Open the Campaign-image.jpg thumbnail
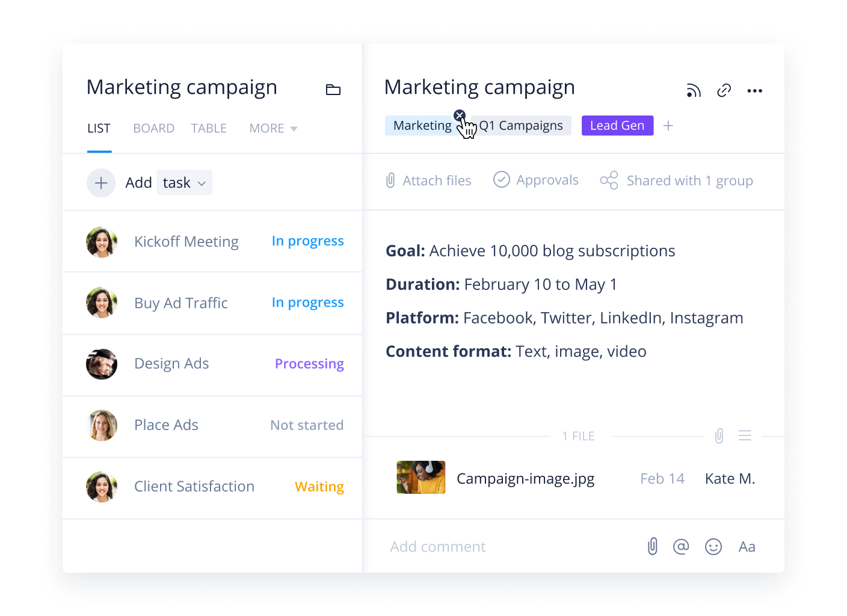The image size is (847, 616). point(421,478)
